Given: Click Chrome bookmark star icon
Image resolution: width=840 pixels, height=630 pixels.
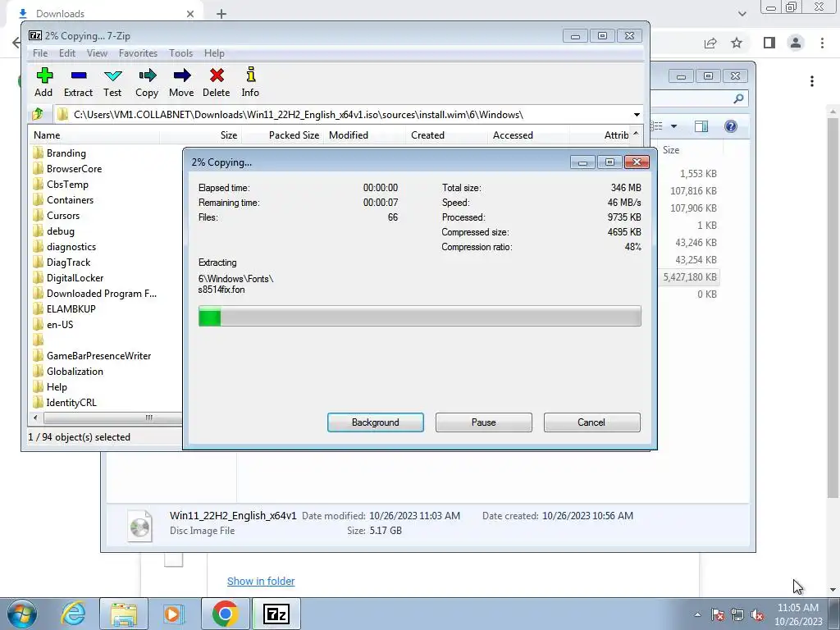Looking at the screenshot, I should pyautogui.click(x=737, y=43).
